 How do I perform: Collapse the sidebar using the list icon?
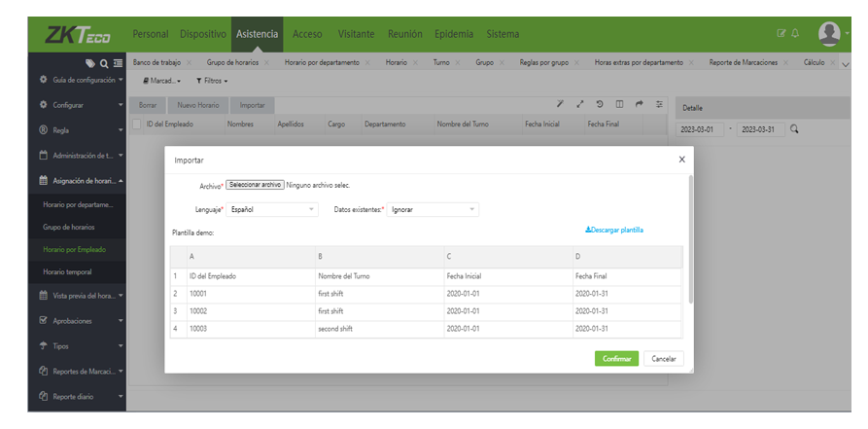(118, 62)
